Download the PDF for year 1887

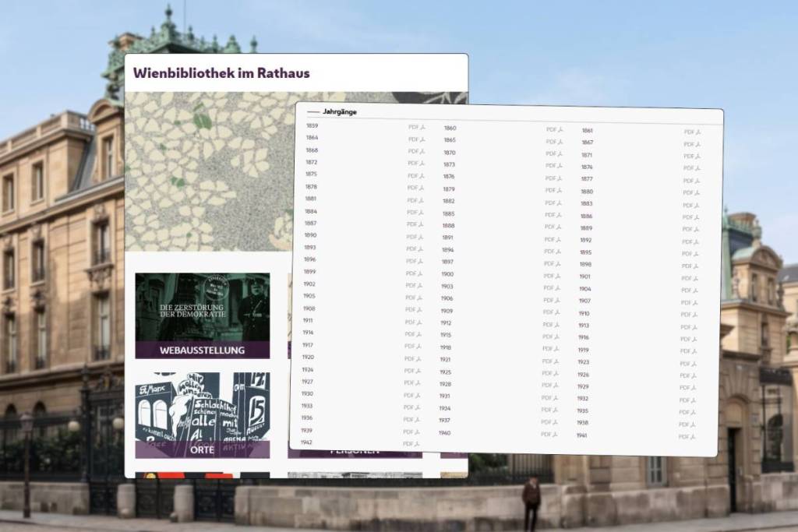coord(415,224)
